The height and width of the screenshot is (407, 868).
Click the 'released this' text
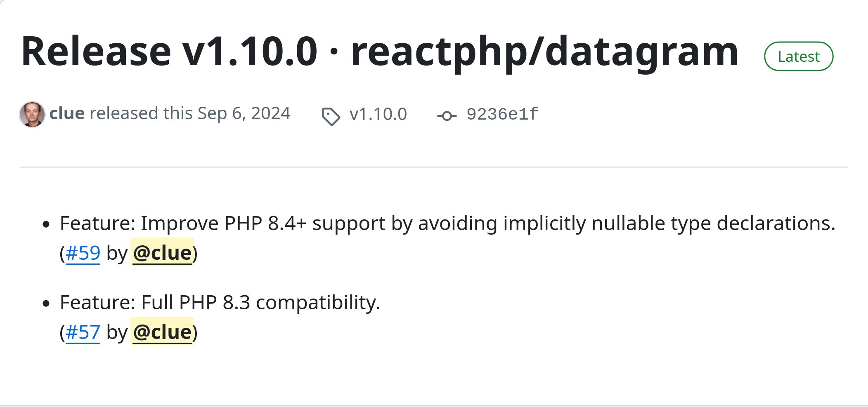click(x=141, y=113)
